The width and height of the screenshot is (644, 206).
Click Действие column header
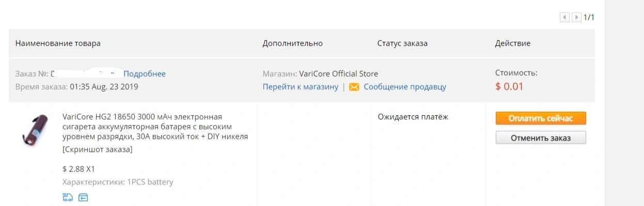[512, 43]
